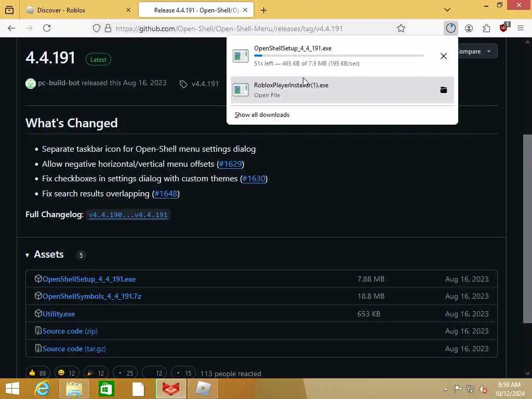Launch Internet Explorer from taskbar

[x=42, y=389]
